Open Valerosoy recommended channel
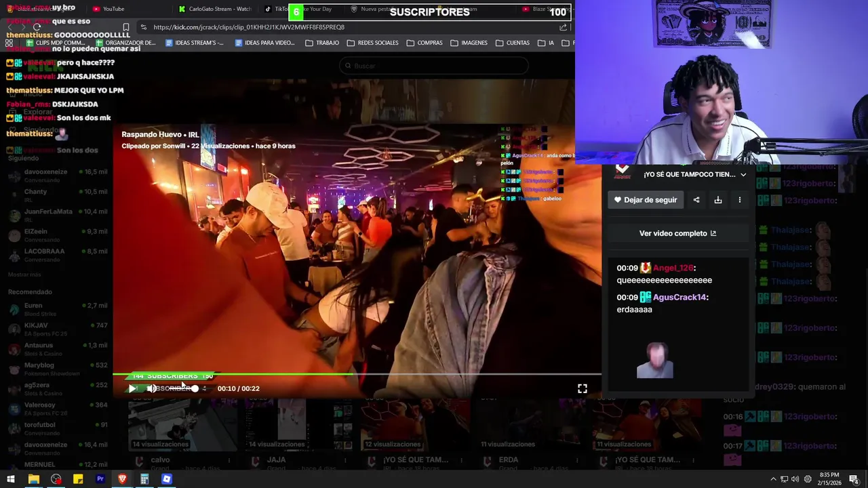This screenshot has width=868, height=488. click(x=58, y=408)
